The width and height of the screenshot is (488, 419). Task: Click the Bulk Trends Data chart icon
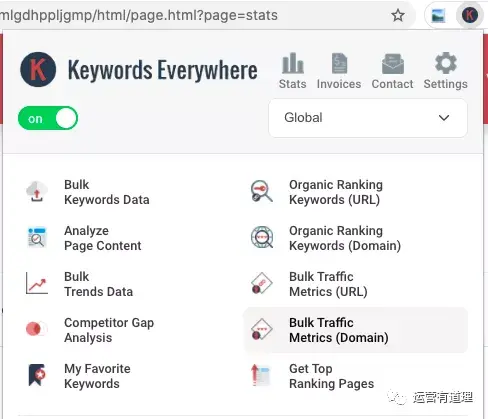click(x=37, y=283)
